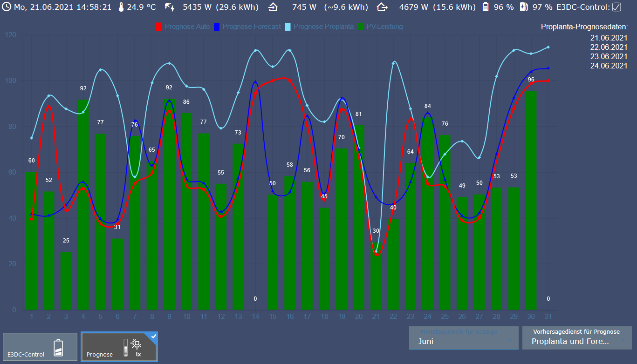Click the green bar for day 10
The height and width of the screenshot is (364, 637).
click(186, 211)
